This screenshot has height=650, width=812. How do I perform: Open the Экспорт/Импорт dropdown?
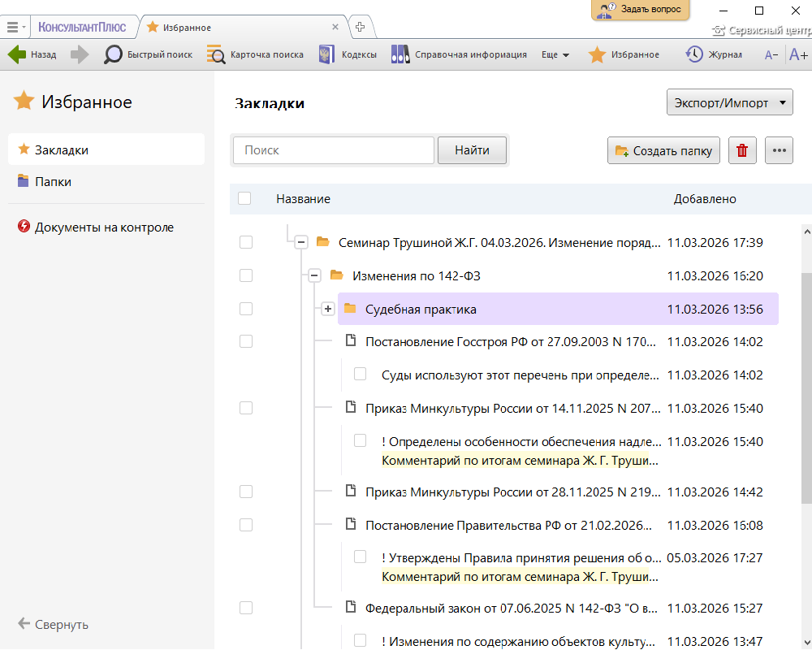coord(728,103)
